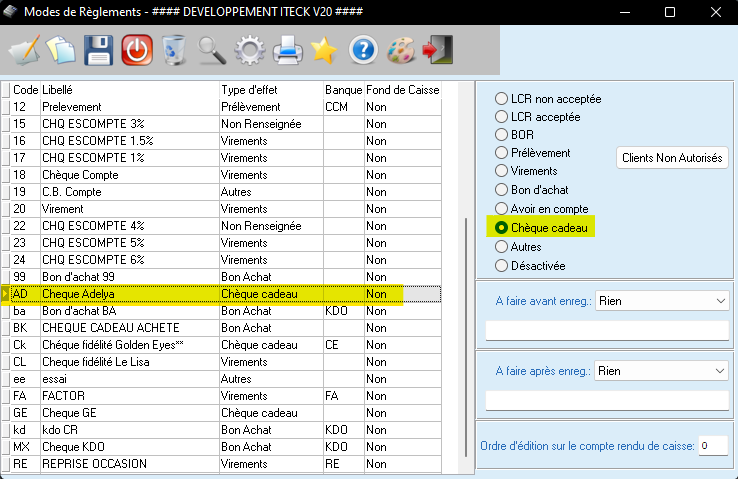Click the Ordre d'édition number field

[x=712, y=445]
